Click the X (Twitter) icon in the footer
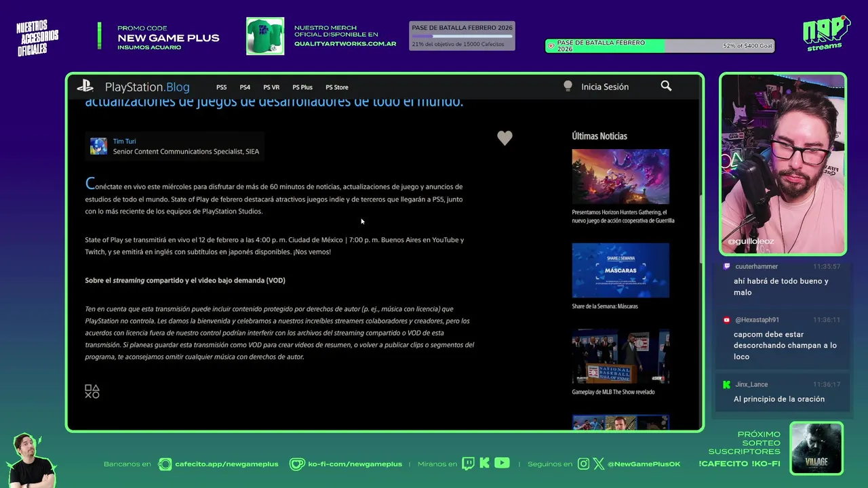This screenshot has width=868, height=488. point(599,464)
